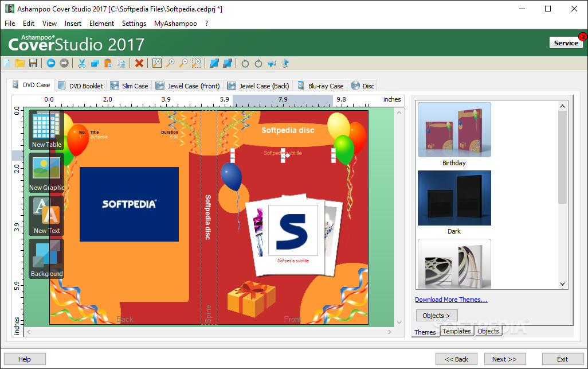Save the project with the floppy disk icon
The height and width of the screenshot is (369, 588).
[x=33, y=63]
